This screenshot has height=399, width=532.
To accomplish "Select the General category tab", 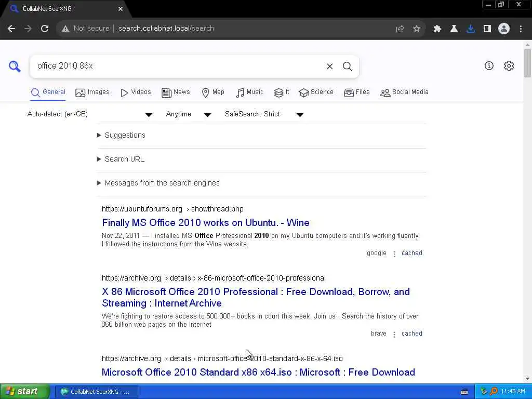I will point(48,92).
